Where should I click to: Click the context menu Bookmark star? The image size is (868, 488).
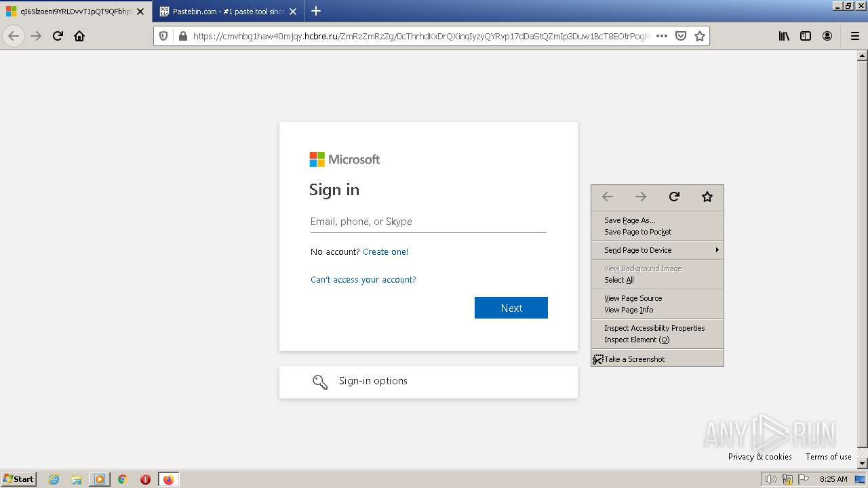coord(707,197)
